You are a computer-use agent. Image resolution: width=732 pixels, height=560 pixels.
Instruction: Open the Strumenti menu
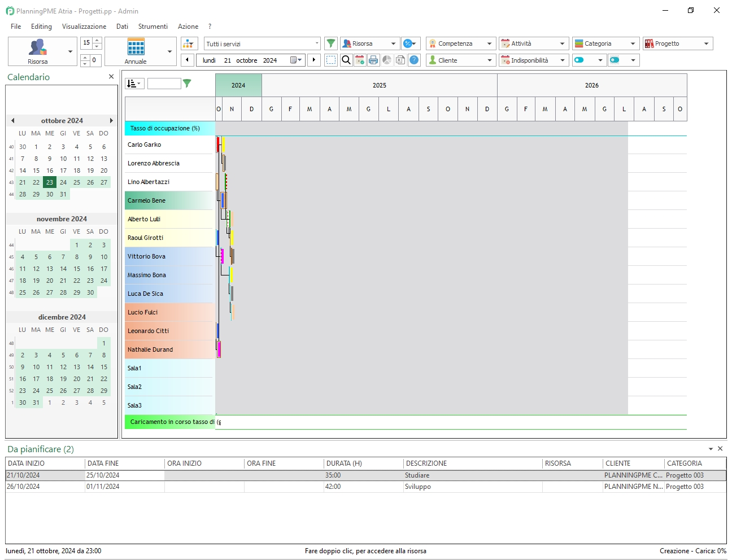(x=153, y=27)
